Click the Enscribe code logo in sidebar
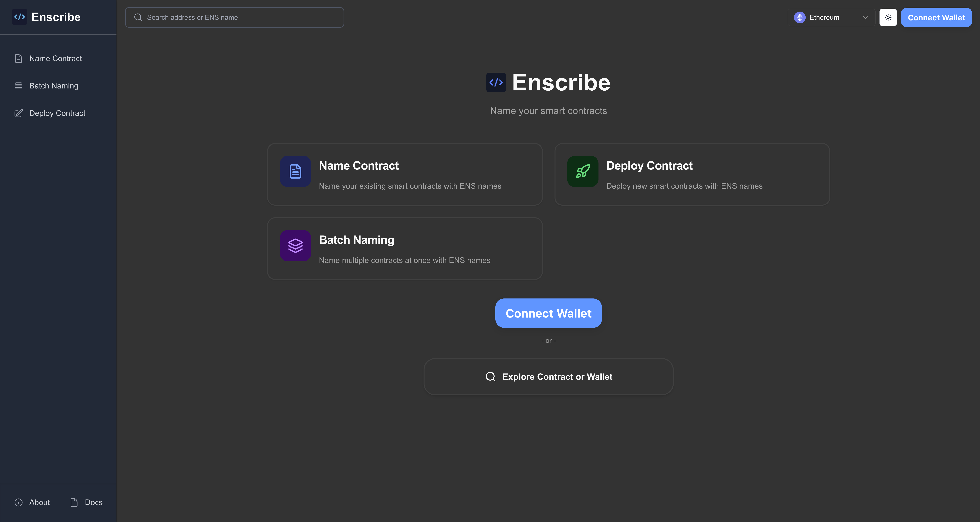The height and width of the screenshot is (522, 980). click(x=19, y=17)
